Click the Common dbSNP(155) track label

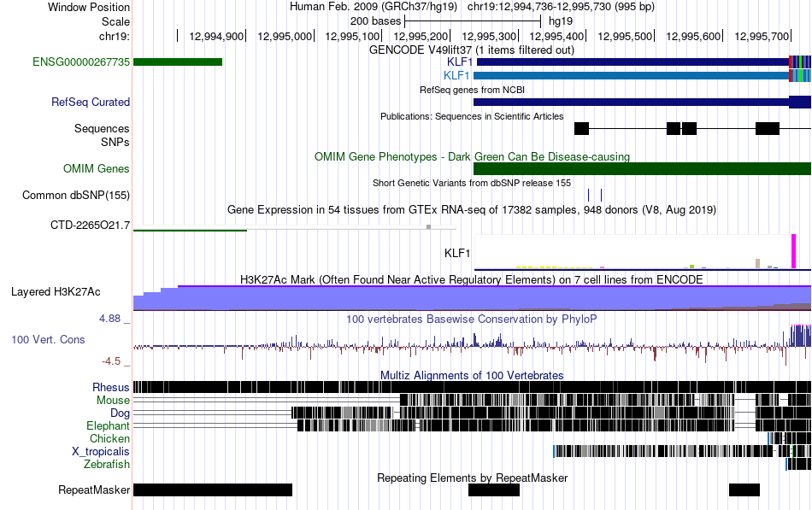pyautogui.click(x=76, y=195)
